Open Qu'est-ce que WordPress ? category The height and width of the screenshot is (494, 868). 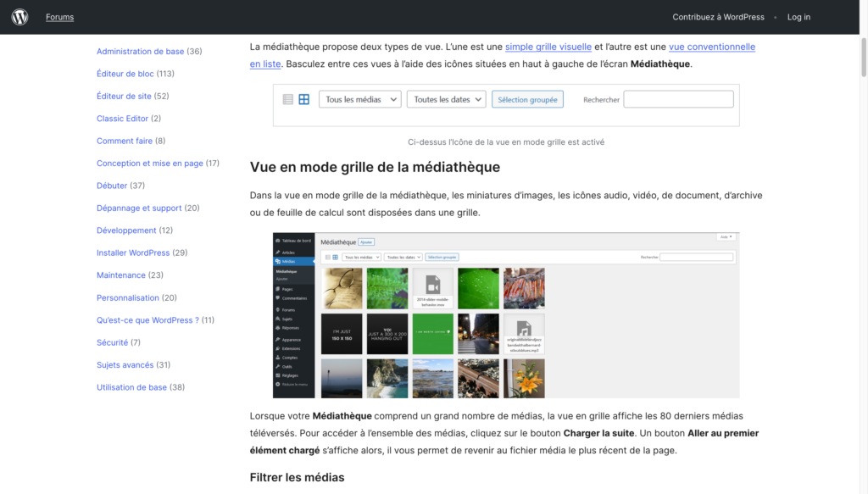click(147, 320)
